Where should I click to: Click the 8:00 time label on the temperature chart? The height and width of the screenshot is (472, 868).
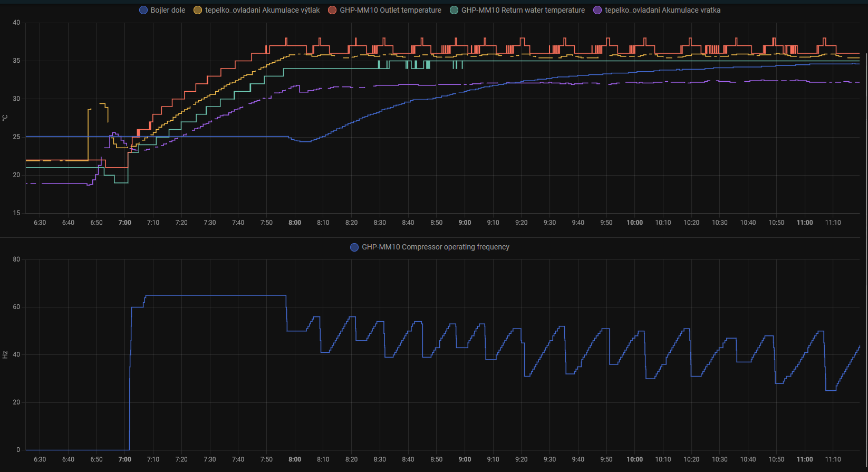295,223
